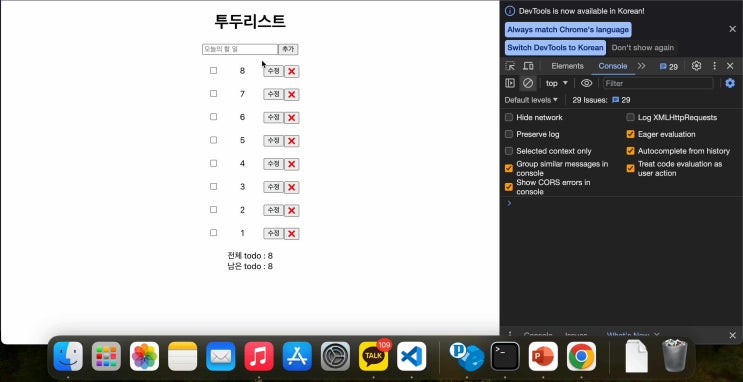The height and width of the screenshot is (382, 743).
Task: Create a live expression with the eye icon
Action: (586, 83)
